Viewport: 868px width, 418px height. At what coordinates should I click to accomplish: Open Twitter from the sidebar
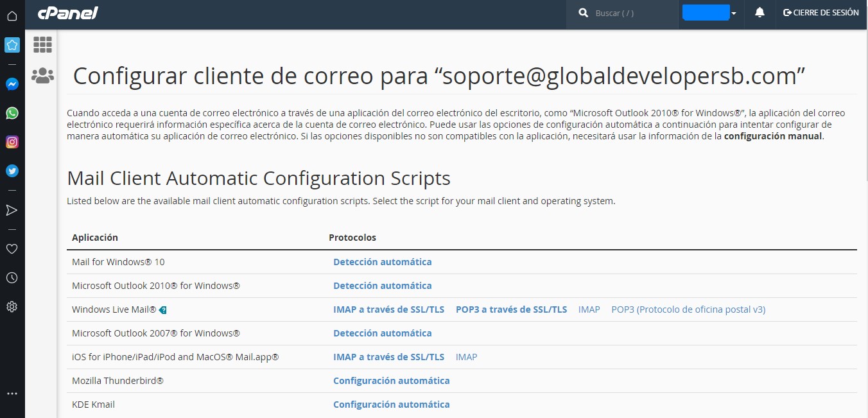click(12, 171)
